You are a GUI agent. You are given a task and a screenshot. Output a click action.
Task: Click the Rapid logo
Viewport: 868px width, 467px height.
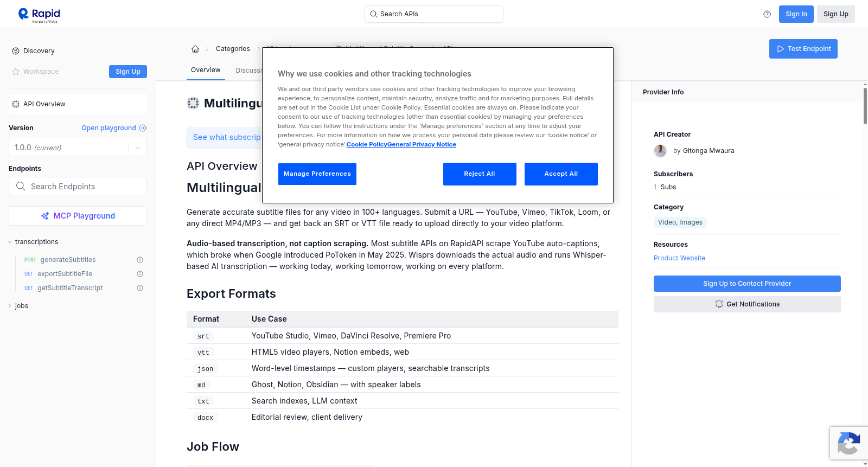tap(39, 15)
